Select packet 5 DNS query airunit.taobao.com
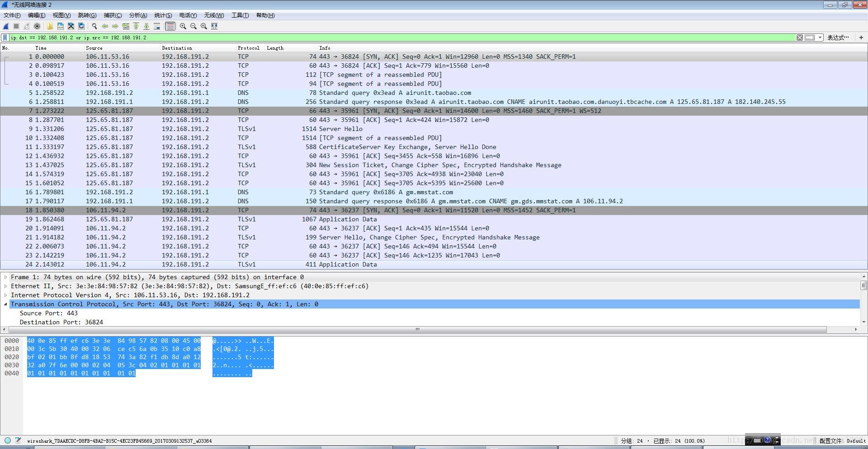The height and width of the screenshot is (449, 868). point(434,93)
